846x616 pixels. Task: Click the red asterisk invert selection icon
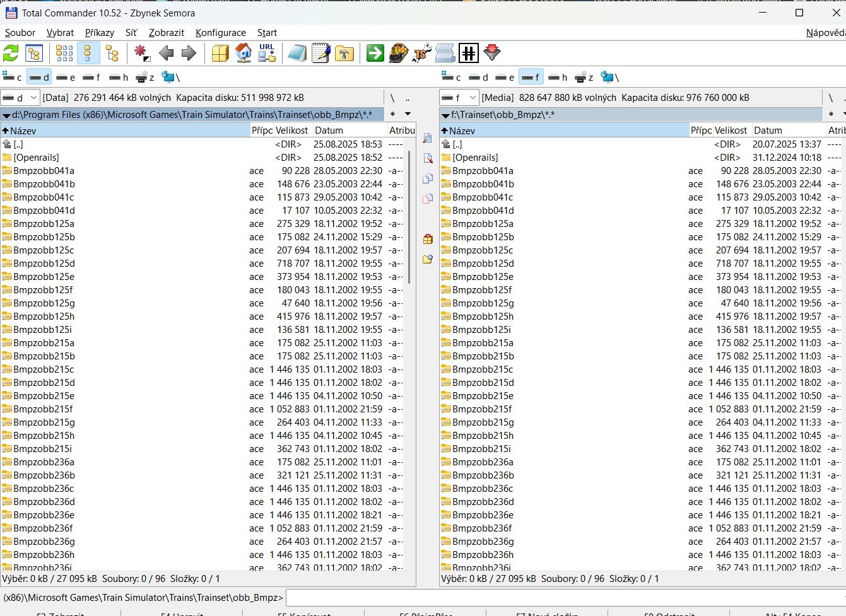click(141, 54)
